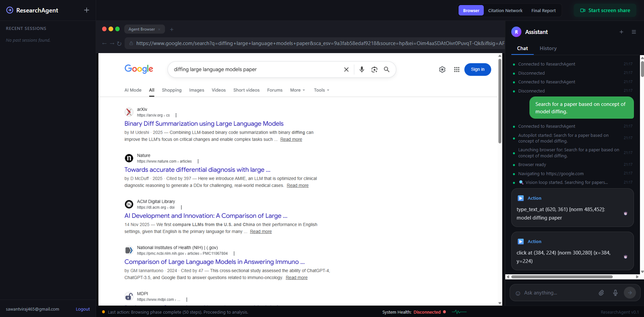
Task: Open AI Development and Innovation result
Action: pos(206,216)
